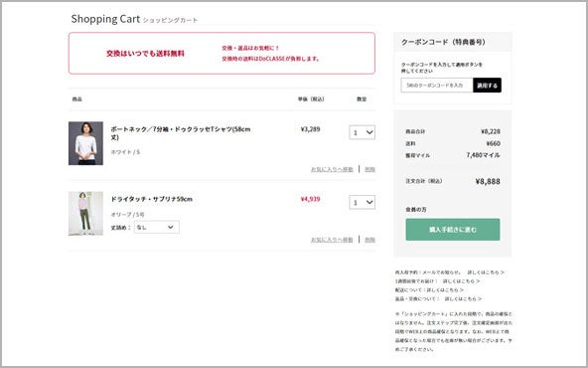Delete the T-shirt item via 削除 link
The image size is (588, 368).
[370, 169]
